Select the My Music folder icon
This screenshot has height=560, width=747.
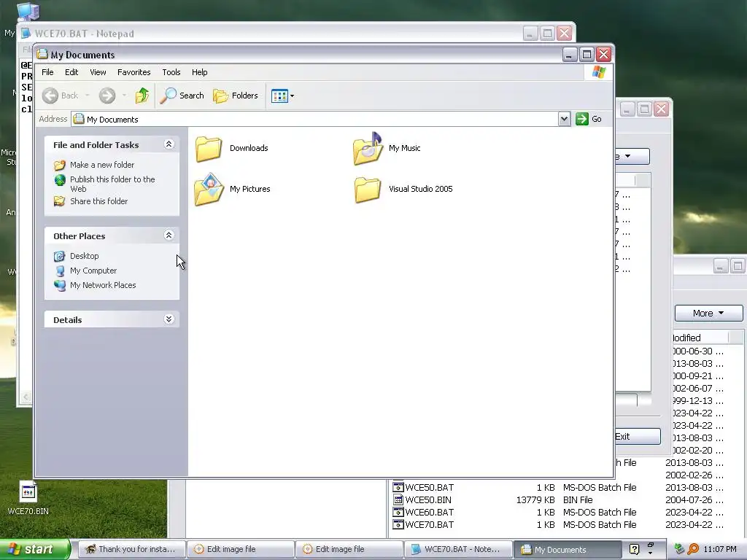coord(368,149)
